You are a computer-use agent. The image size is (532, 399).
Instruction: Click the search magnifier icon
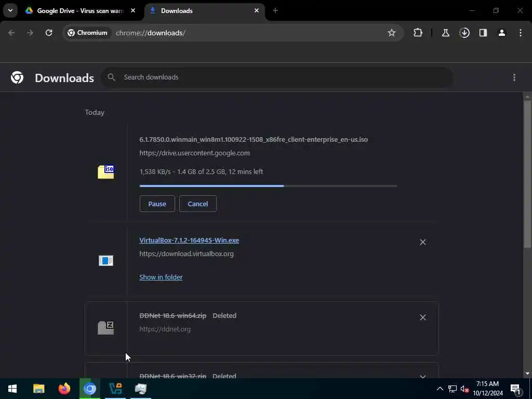[111, 77]
